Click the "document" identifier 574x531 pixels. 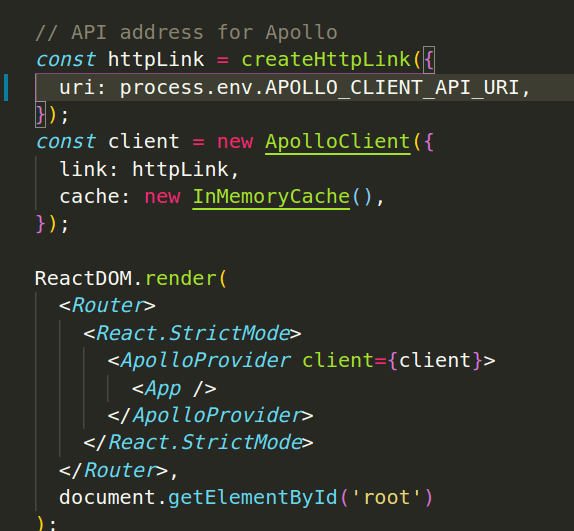click(x=108, y=498)
